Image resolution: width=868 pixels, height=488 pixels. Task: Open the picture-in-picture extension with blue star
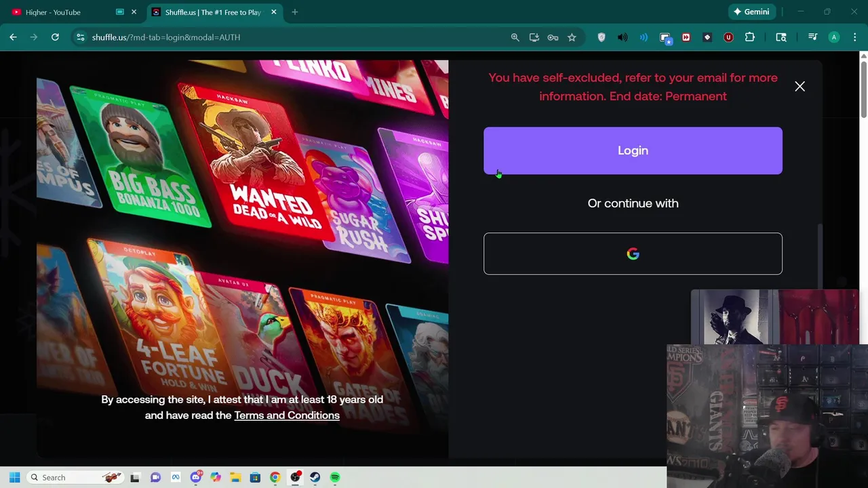point(665,38)
